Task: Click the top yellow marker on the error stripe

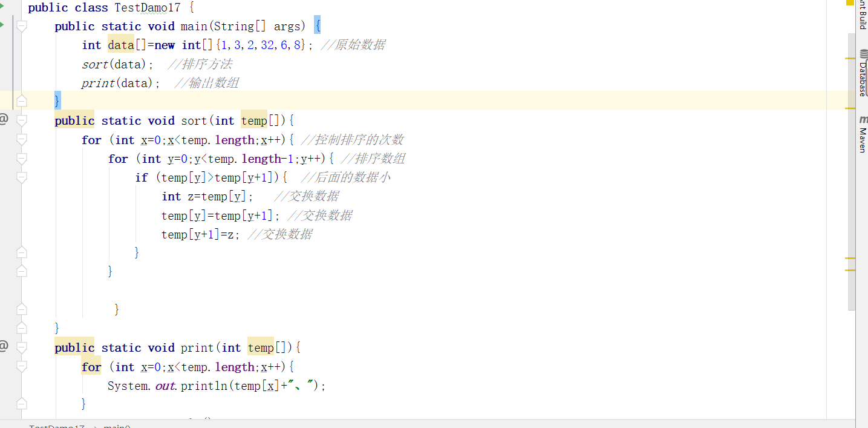Action: tap(849, 58)
